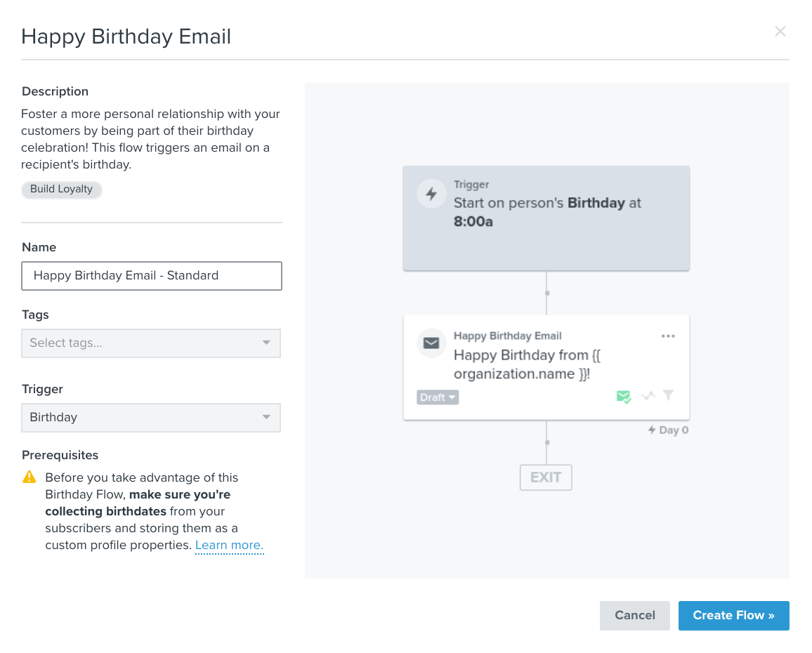Click the yellow warning icon under Prerequisites
The height and width of the screenshot is (653, 812).
point(30,477)
